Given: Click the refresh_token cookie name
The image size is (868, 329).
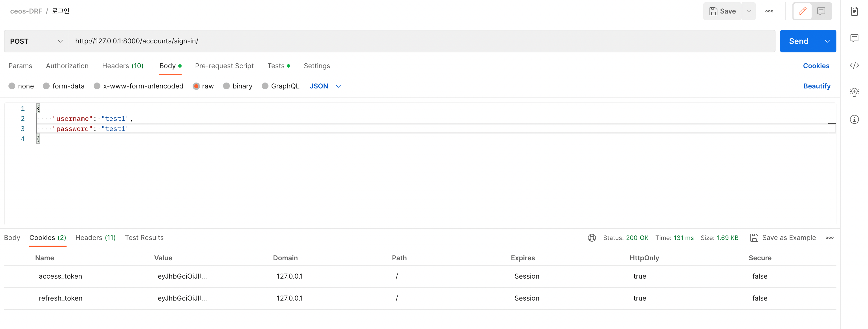Looking at the screenshot, I should click(60, 298).
